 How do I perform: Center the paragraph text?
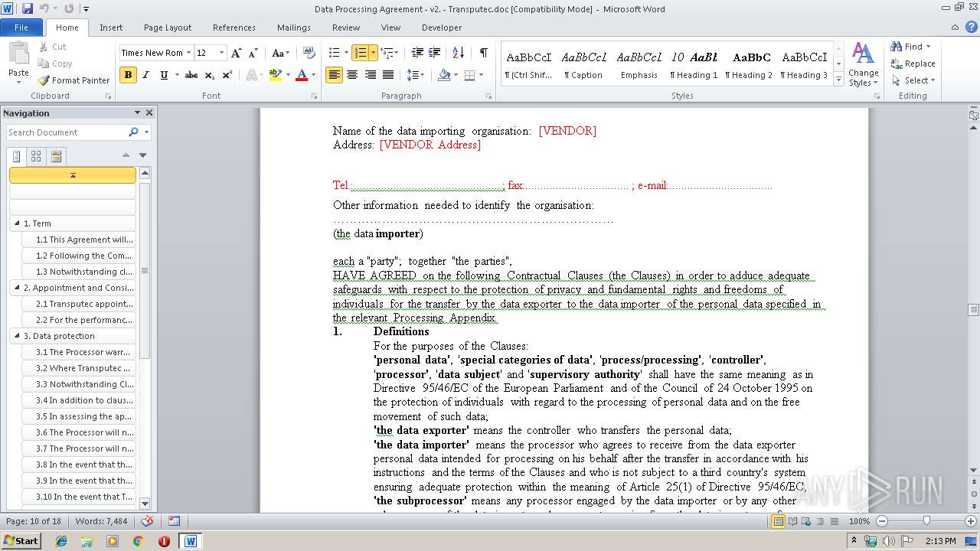pos(352,75)
